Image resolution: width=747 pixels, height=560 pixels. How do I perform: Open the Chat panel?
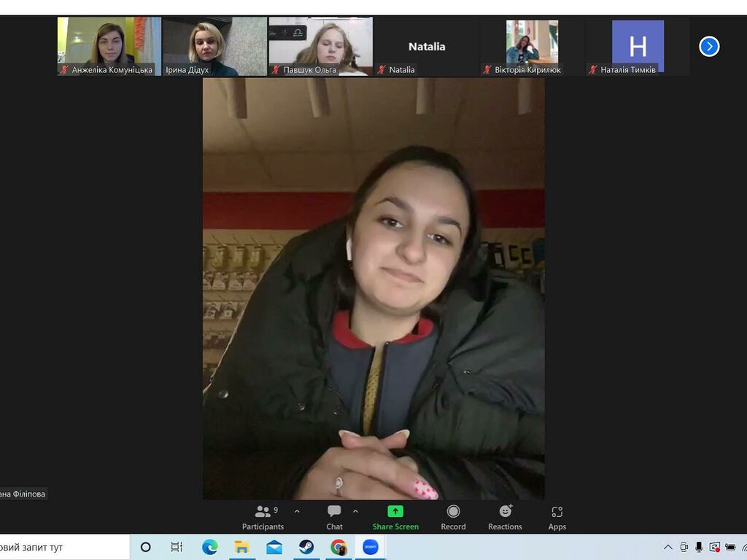tap(334, 517)
